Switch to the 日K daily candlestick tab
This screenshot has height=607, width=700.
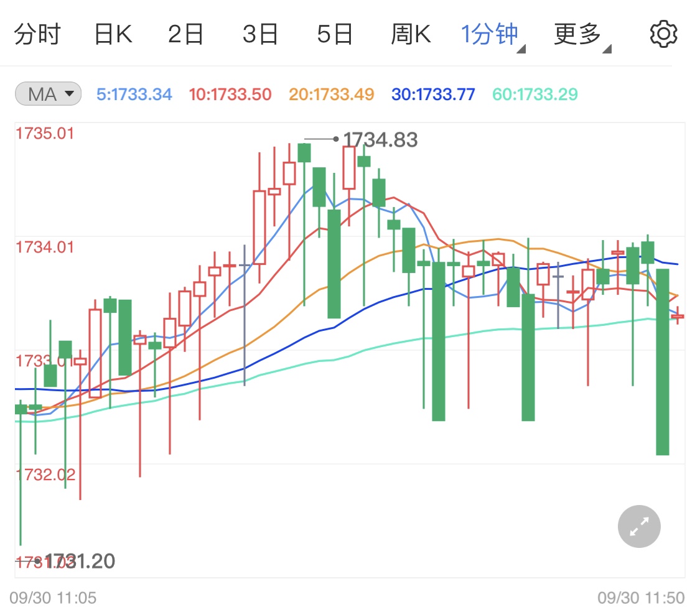click(113, 34)
